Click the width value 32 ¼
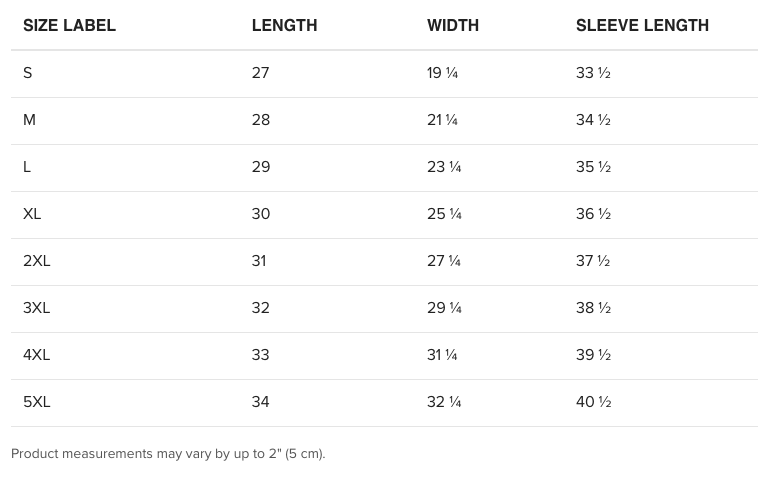The width and height of the screenshot is (758, 477). 444,402
